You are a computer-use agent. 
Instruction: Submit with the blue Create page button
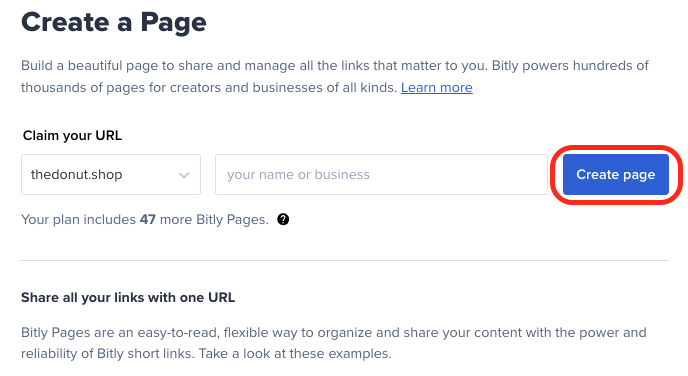[616, 174]
